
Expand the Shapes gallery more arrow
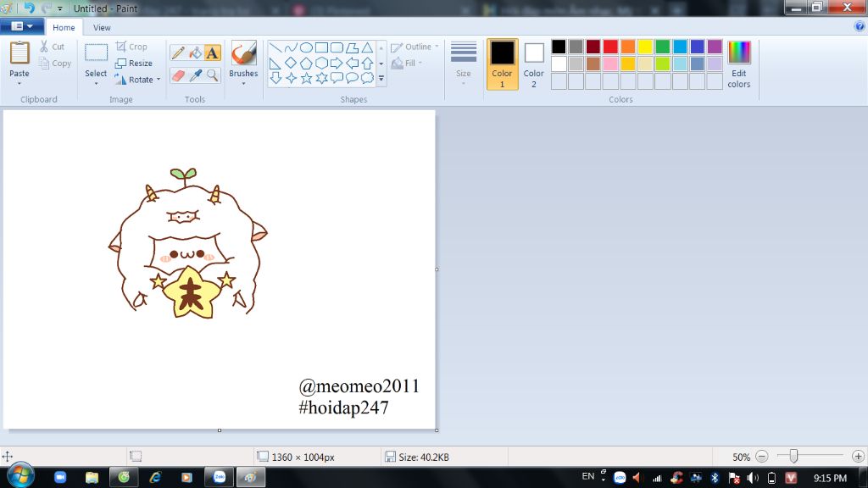tap(381, 79)
